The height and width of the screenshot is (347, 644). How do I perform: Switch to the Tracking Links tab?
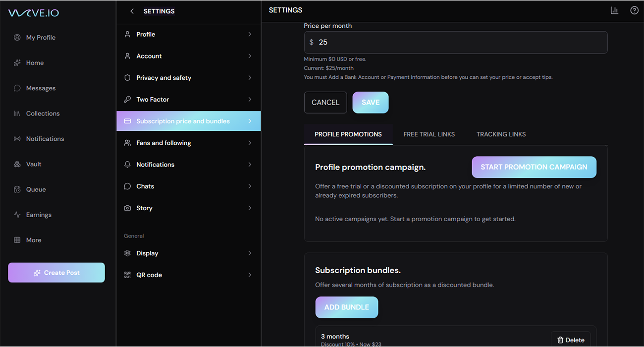tap(501, 134)
